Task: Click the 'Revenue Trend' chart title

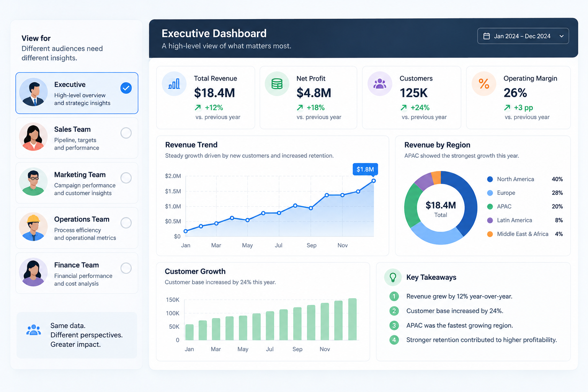Action: [191, 145]
